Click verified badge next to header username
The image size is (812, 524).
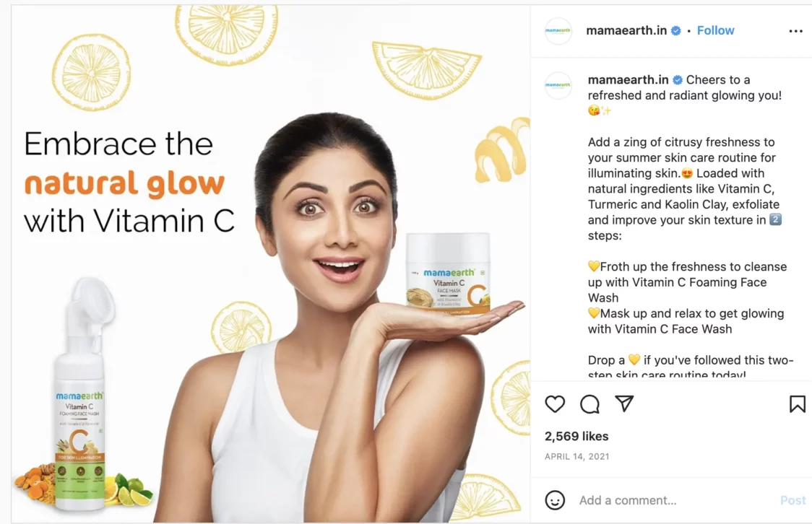point(675,30)
